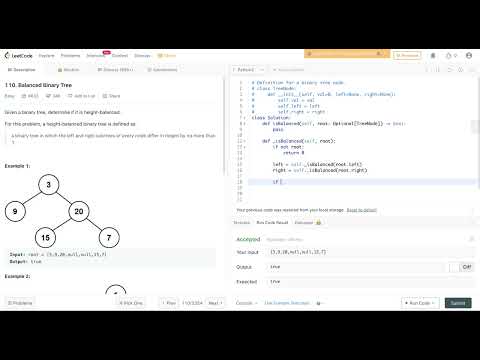Go to previous problem with Prev
The height and width of the screenshot is (360, 480).
[169, 303]
